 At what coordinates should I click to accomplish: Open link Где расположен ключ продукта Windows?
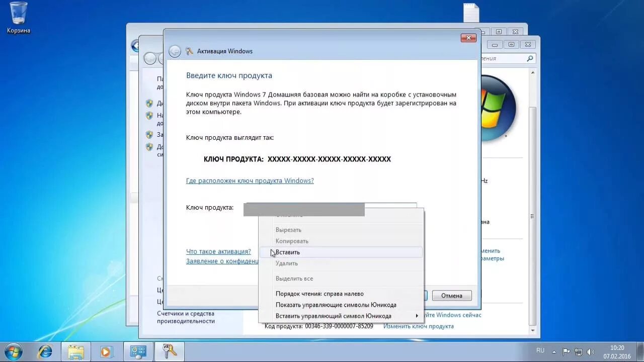click(250, 180)
